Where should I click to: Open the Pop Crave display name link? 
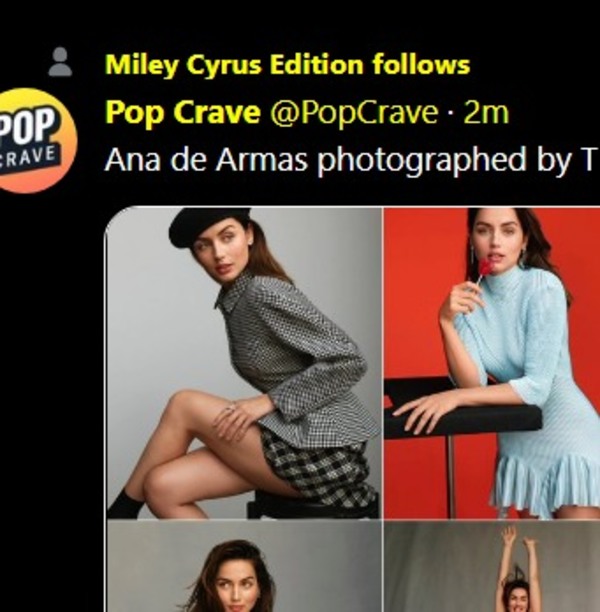coord(182,113)
